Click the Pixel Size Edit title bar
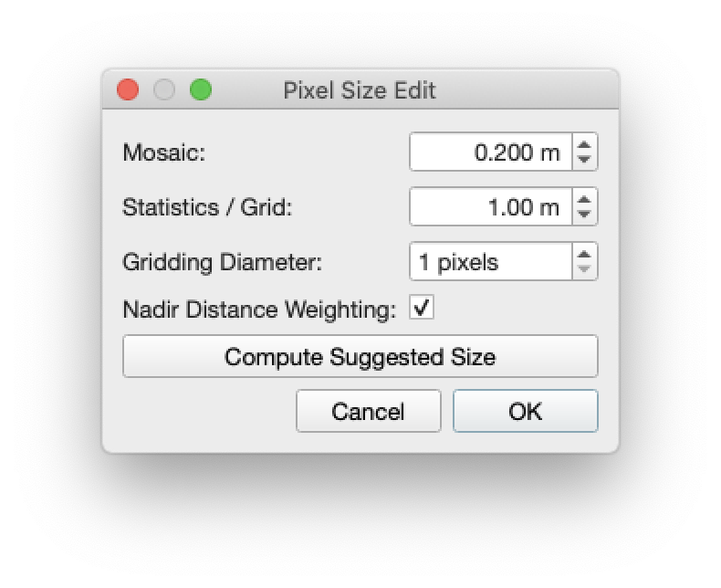Viewport: 721px width, 588px height. pos(360,90)
